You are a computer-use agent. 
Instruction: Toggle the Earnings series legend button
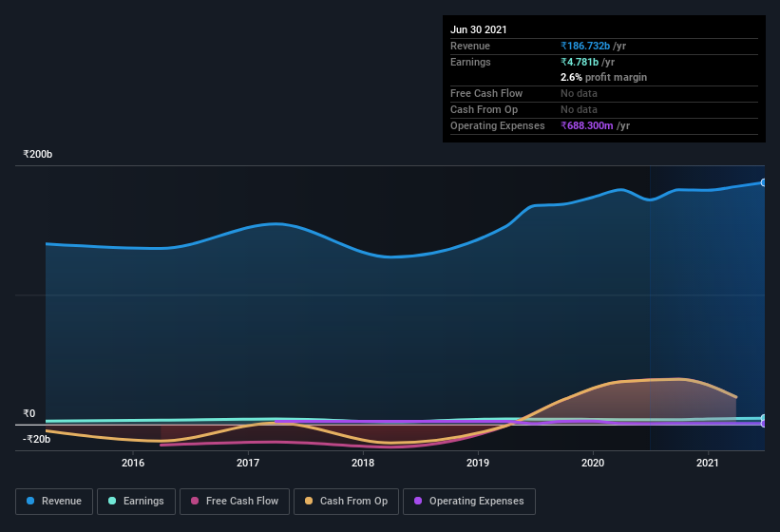pyautogui.click(x=136, y=502)
